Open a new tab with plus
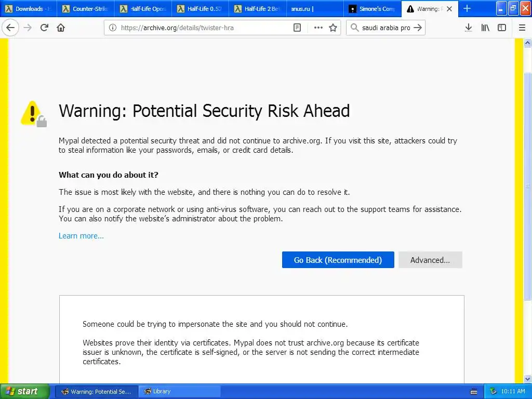 click(467, 8)
